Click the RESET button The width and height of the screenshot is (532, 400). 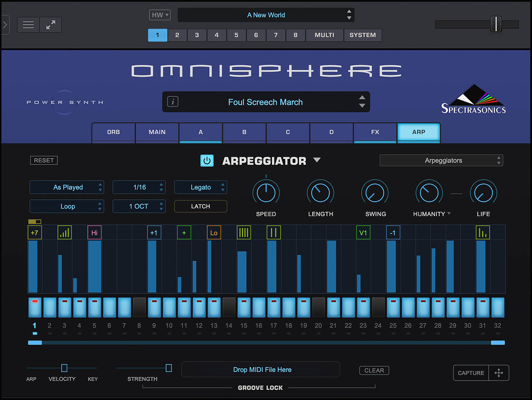(44, 160)
